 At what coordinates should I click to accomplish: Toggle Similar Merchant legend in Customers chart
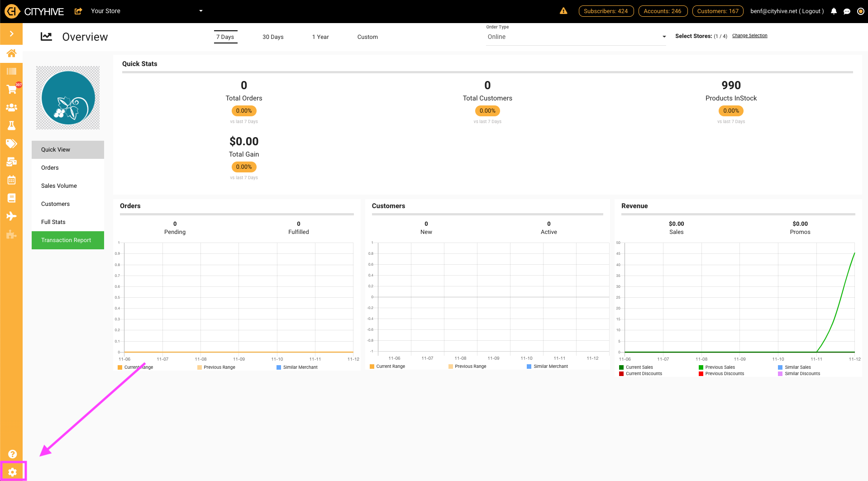tap(547, 367)
